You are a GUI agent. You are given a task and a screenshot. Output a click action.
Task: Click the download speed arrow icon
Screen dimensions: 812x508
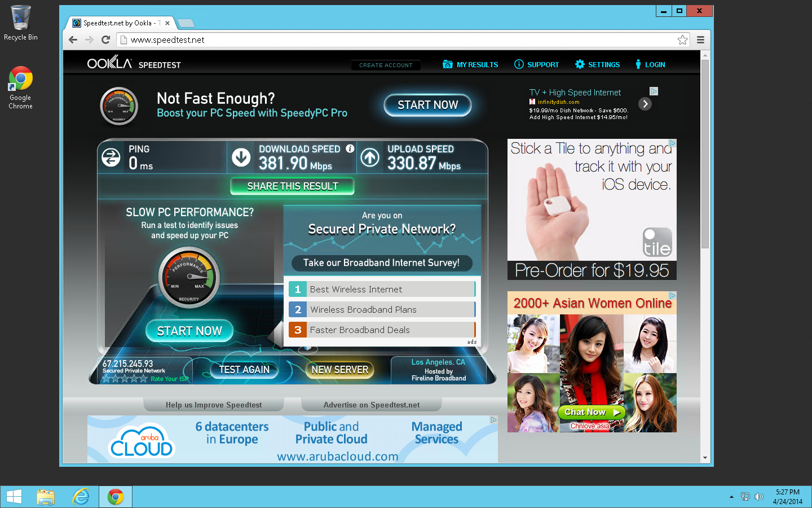click(241, 157)
